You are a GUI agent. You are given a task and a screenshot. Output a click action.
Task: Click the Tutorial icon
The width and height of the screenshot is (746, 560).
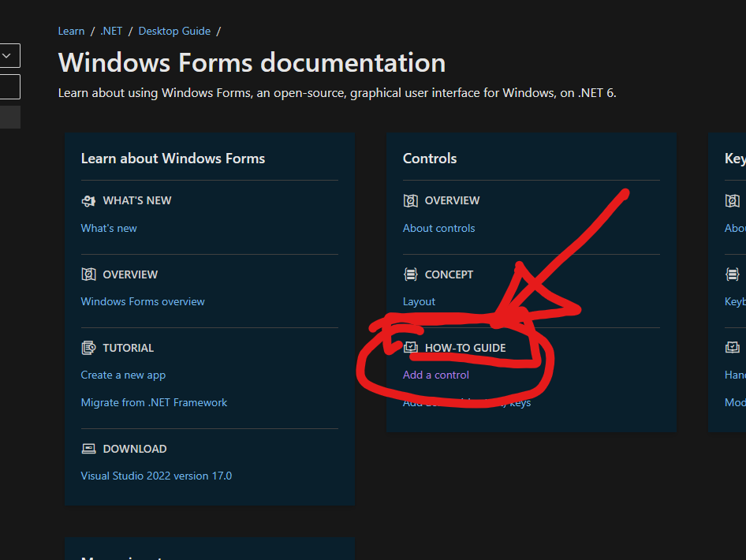click(88, 348)
